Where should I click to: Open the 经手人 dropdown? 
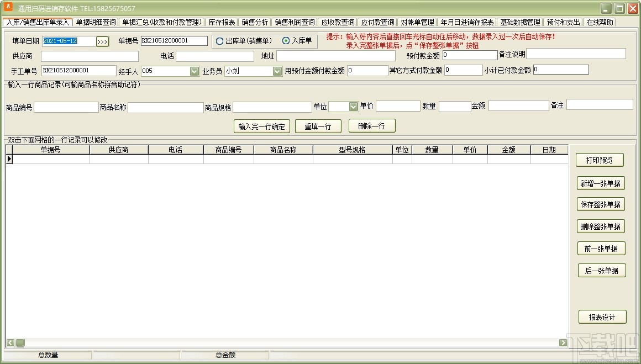pyautogui.click(x=193, y=71)
